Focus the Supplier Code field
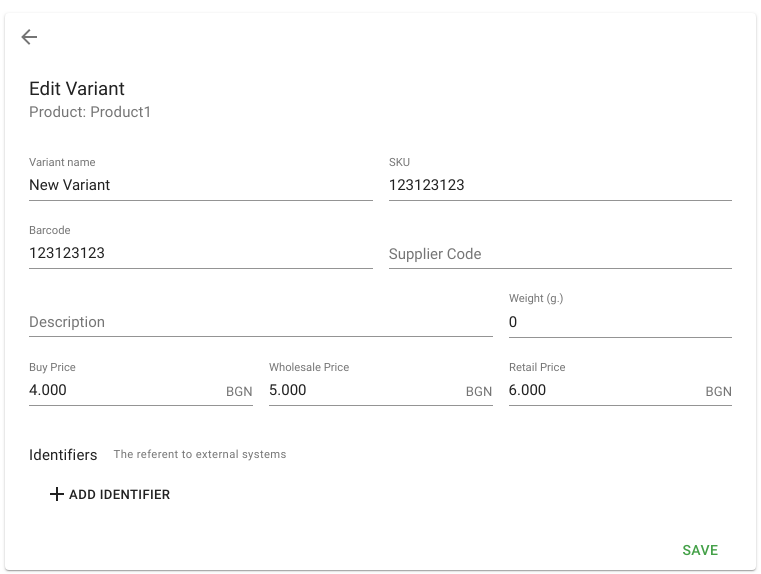The height and width of the screenshot is (574, 761). [560, 253]
